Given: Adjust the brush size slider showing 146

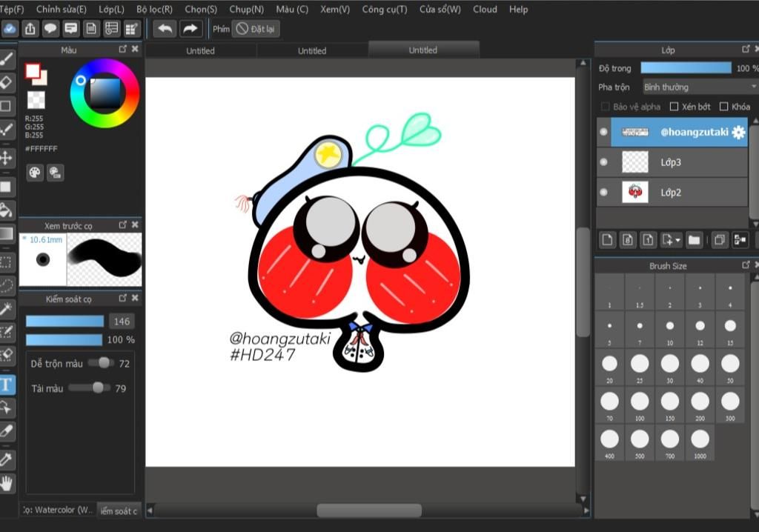Looking at the screenshot, I should (x=65, y=321).
